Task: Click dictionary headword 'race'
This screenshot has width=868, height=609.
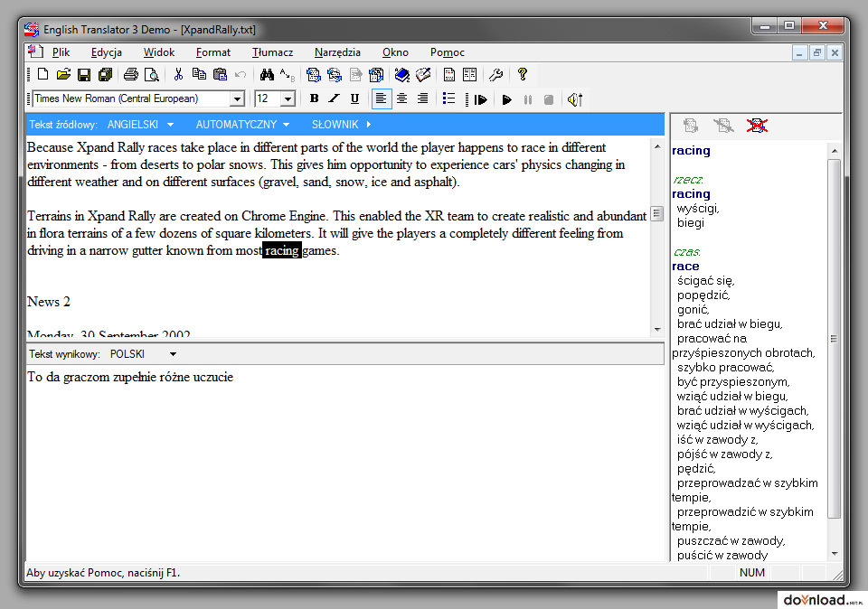Action: point(685,266)
